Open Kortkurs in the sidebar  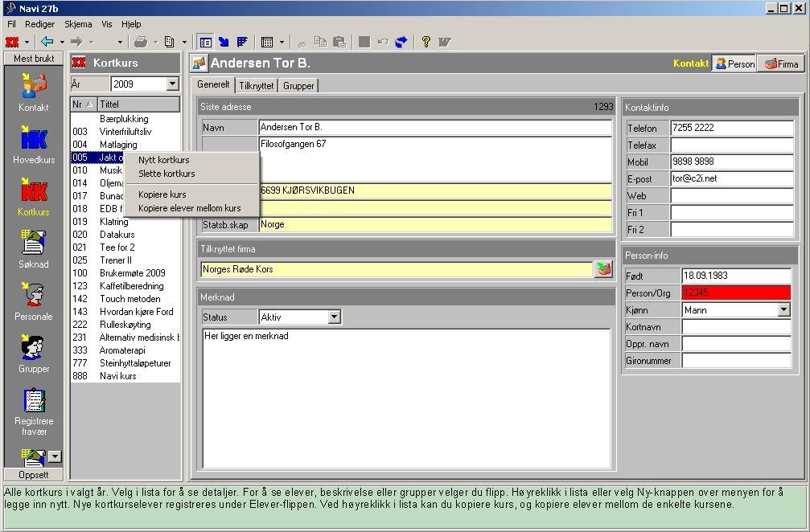[x=34, y=197]
